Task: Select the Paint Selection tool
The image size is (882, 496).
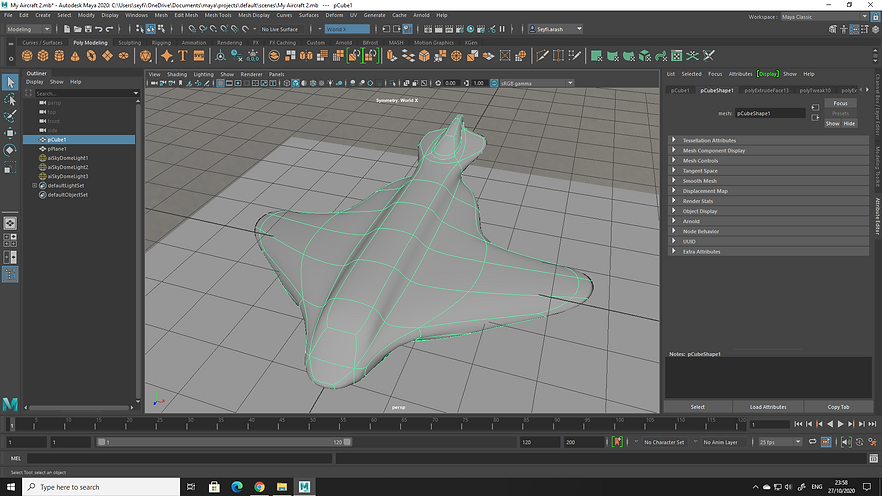Action: (x=10, y=116)
